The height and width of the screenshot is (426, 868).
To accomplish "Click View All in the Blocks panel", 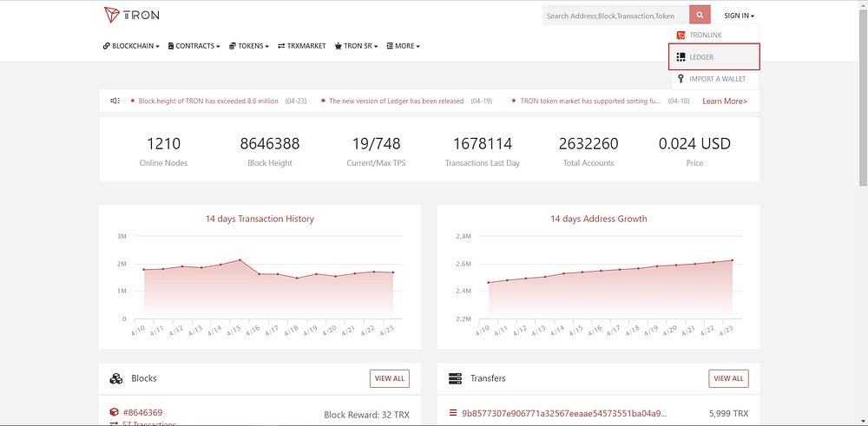I will pos(390,378).
